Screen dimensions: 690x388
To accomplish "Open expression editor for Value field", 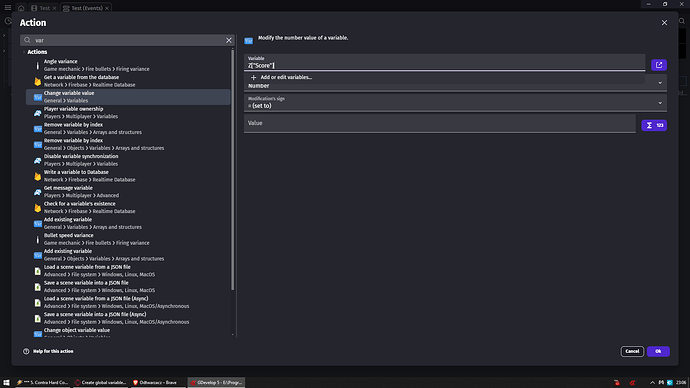I will click(654, 125).
